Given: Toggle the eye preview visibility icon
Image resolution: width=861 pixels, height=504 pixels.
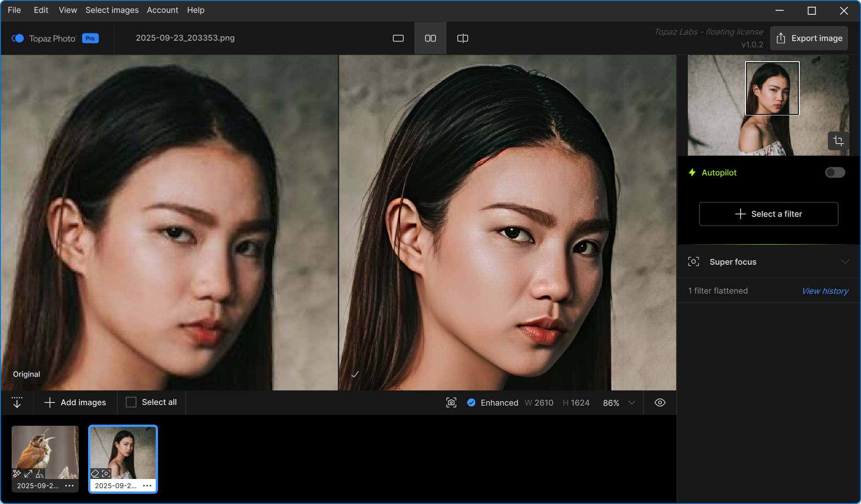Looking at the screenshot, I should [x=660, y=402].
